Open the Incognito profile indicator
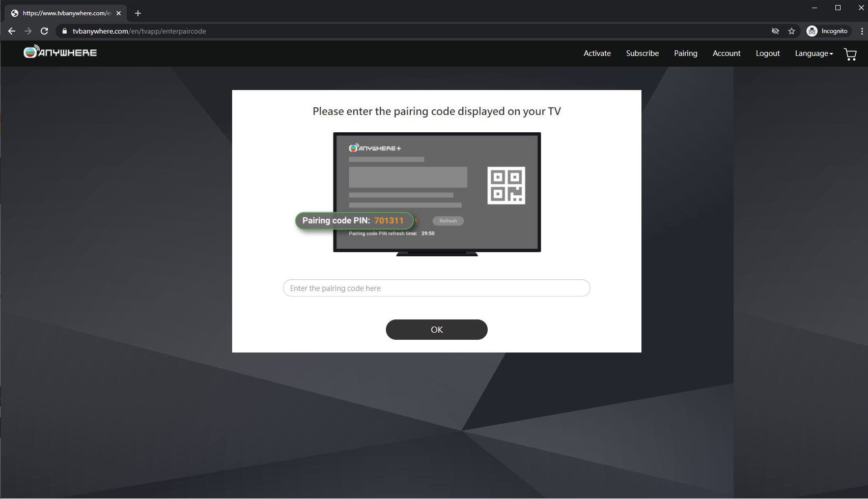868x499 pixels. click(829, 31)
